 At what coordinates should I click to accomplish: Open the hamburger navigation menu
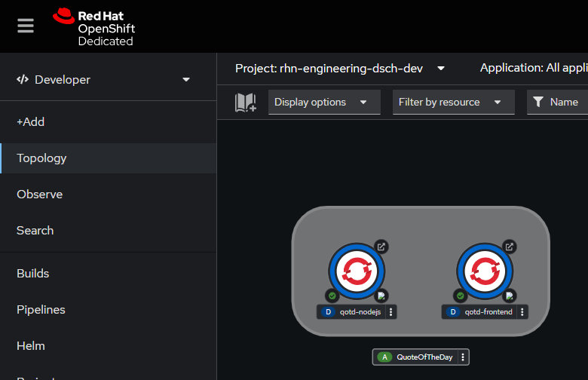click(x=26, y=26)
